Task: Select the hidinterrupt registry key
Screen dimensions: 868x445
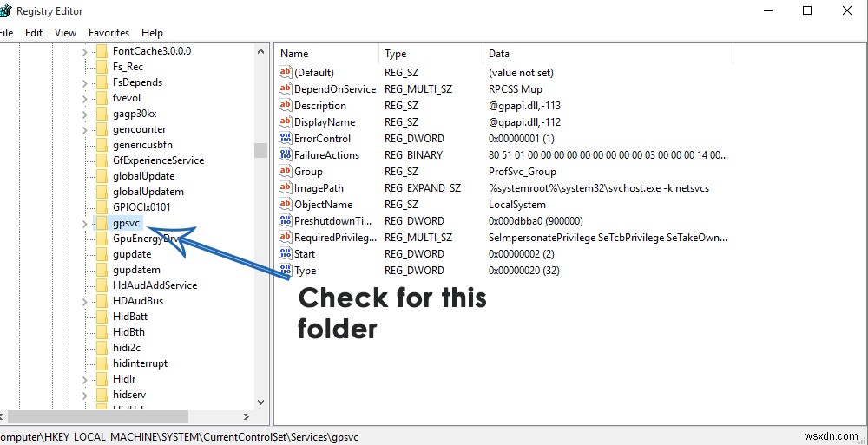Action: [x=140, y=363]
